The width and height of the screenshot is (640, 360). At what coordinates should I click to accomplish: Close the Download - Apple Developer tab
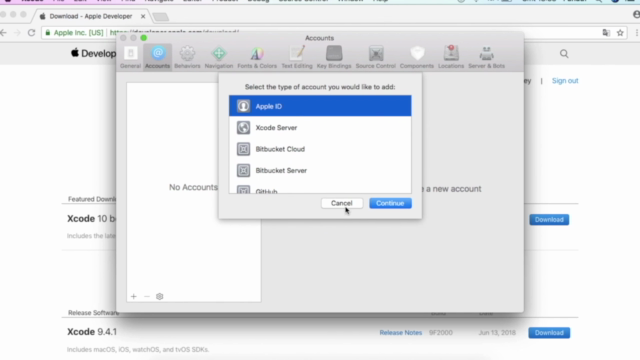tap(143, 16)
